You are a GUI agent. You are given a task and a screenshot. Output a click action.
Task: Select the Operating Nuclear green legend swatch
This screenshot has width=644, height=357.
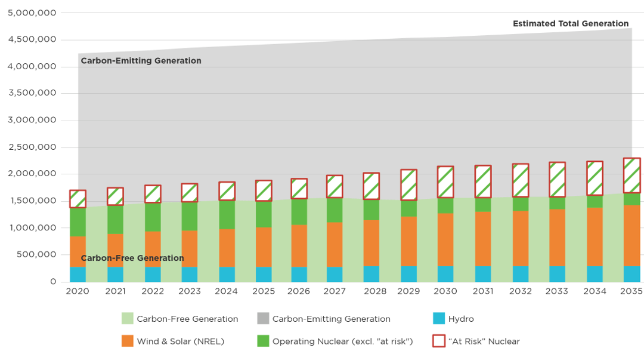pyautogui.click(x=263, y=341)
